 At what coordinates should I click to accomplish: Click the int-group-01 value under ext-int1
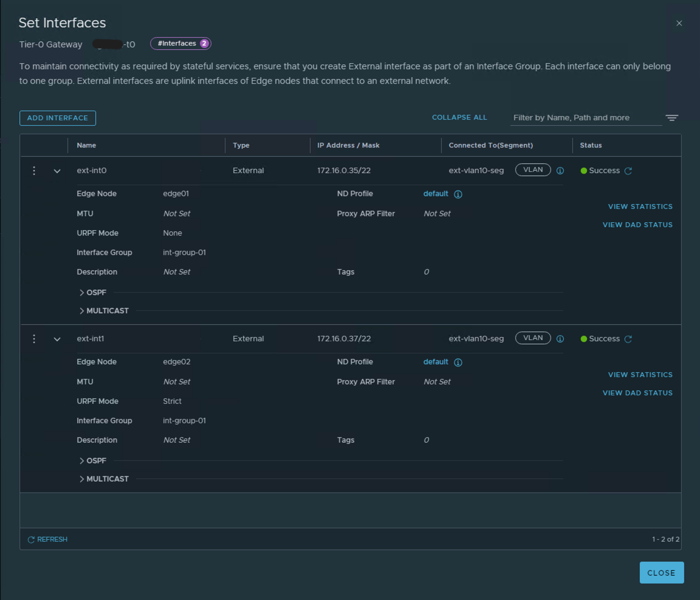click(184, 421)
